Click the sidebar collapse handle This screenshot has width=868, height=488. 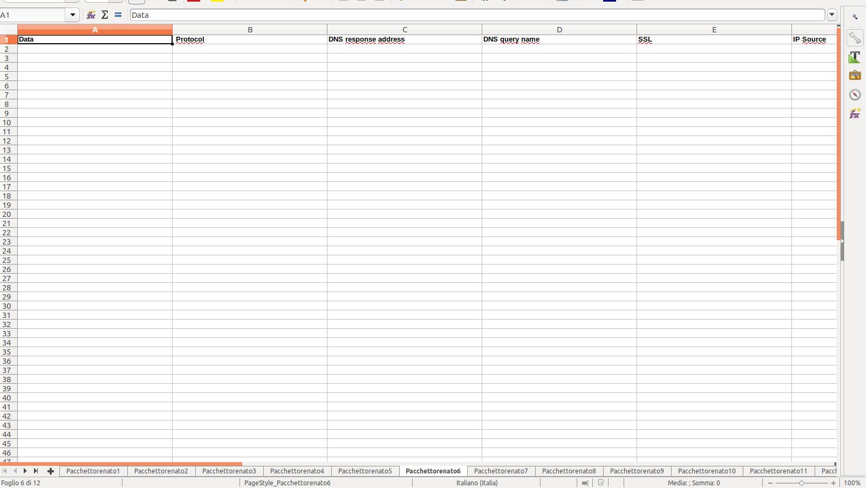[x=842, y=241]
